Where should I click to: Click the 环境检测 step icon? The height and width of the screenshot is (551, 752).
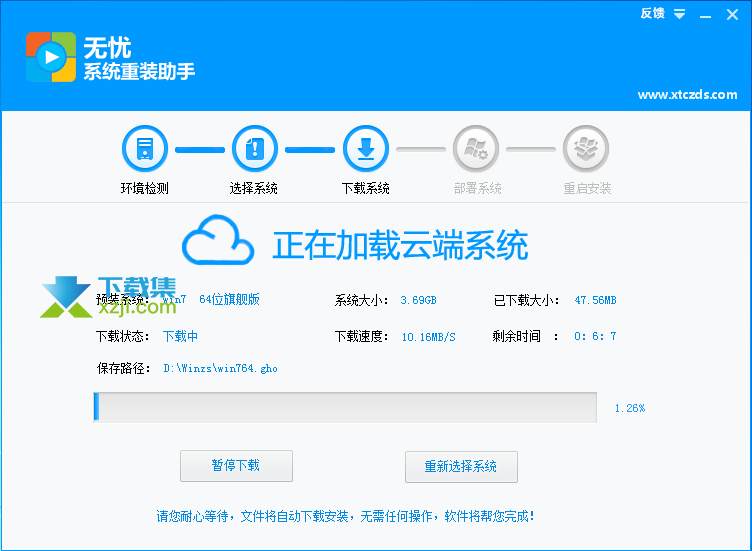(x=144, y=149)
